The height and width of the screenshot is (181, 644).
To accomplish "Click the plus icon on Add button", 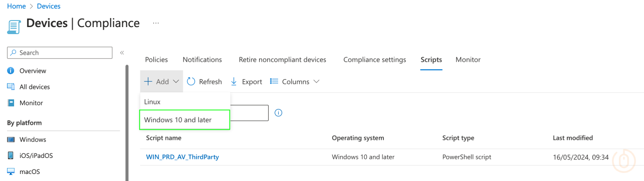I will [x=148, y=81].
